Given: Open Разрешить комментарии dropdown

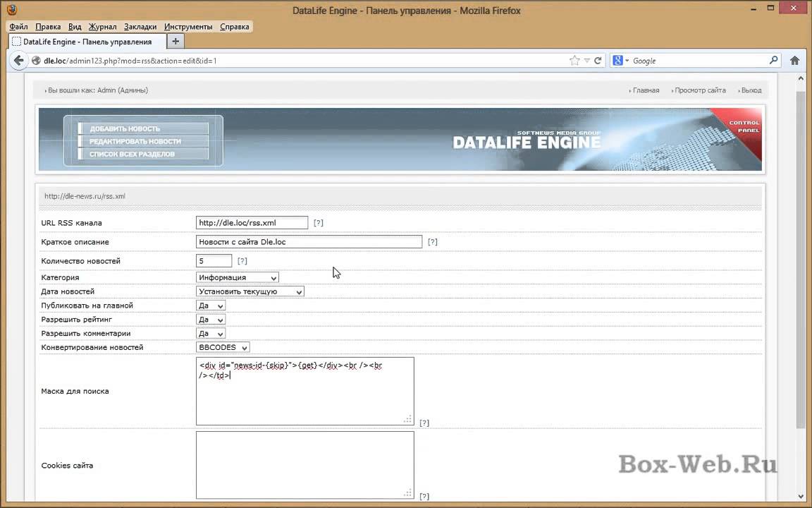Looking at the screenshot, I should pyautogui.click(x=211, y=333).
